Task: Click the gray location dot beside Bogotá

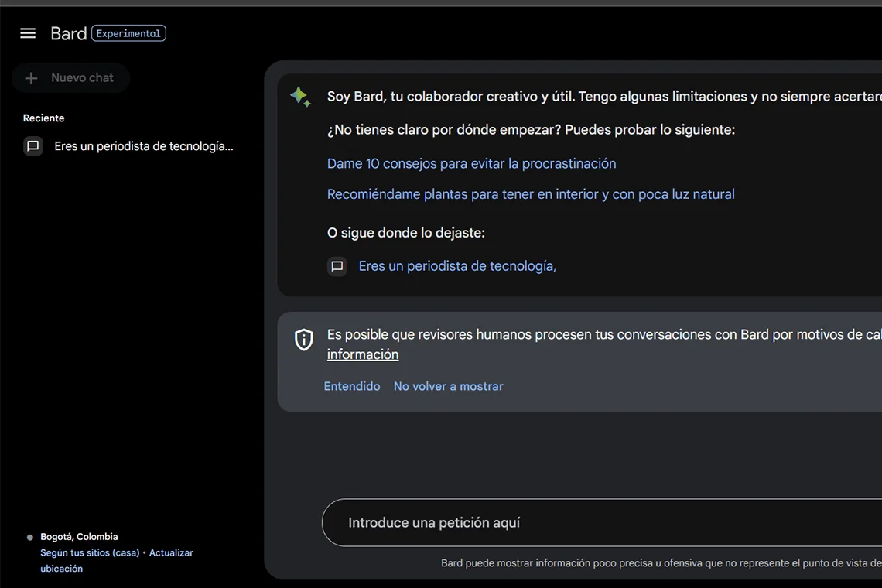Action: point(30,537)
